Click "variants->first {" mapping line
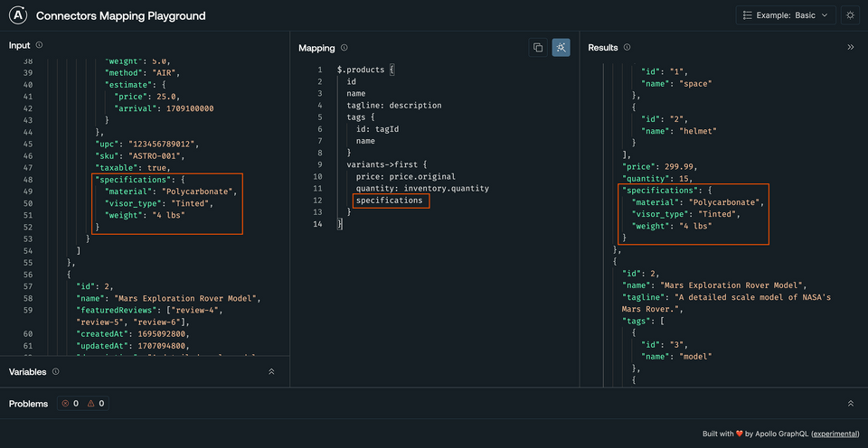The height and width of the screenshot is (448, 868). click(386, 164)
